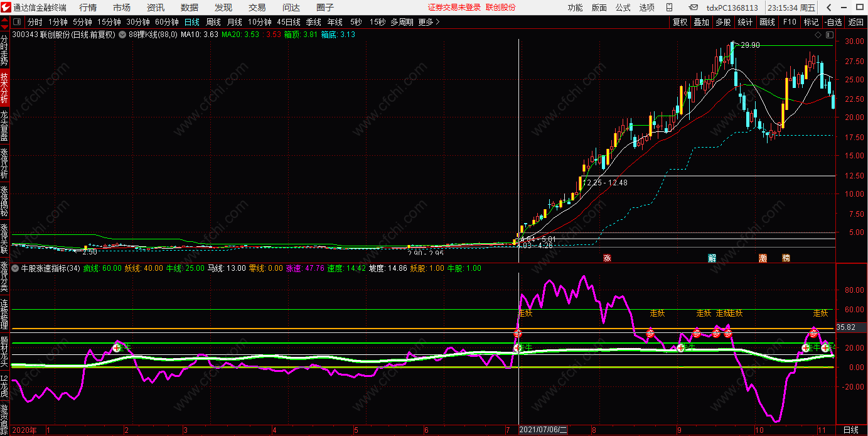
Task: Open the 交易 menu
Action: 257,8
